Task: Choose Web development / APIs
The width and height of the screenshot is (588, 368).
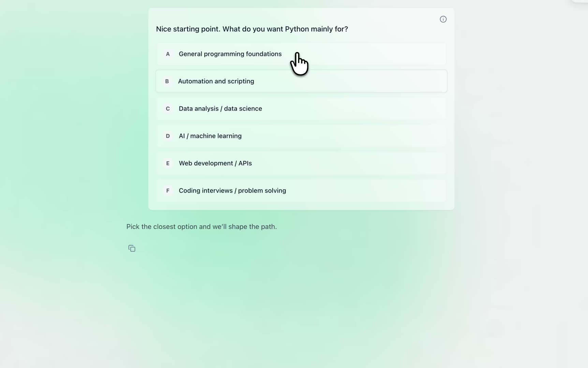Action: (215, 163)
